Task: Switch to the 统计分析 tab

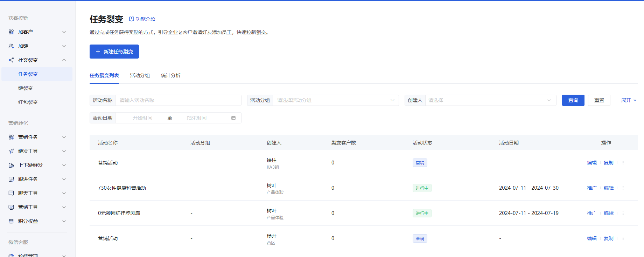Action: click(x=171, y=75)
